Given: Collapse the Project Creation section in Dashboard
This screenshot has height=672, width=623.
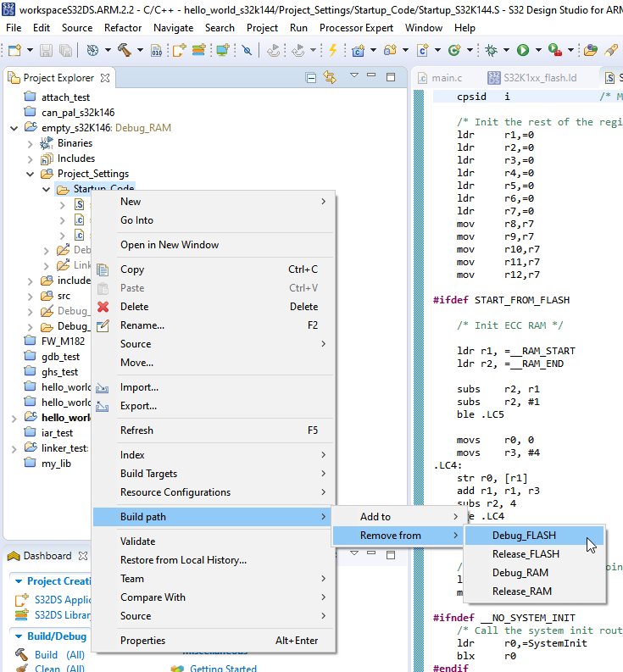Looking at the screenshot, I should pos(19,581).
